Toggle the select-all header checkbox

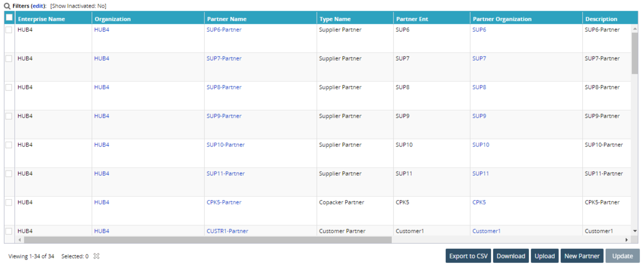(9, 18)
